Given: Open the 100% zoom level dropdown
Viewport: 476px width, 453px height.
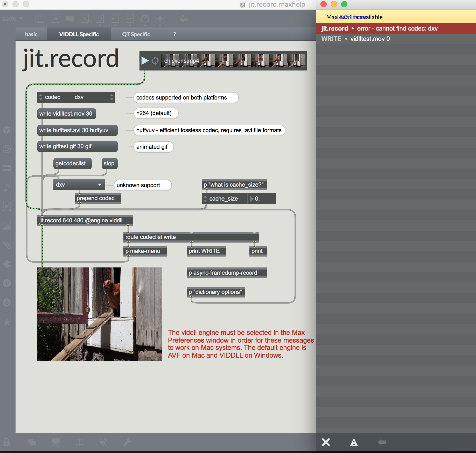Looking at the screenshot, I should [x=12, y=19].
